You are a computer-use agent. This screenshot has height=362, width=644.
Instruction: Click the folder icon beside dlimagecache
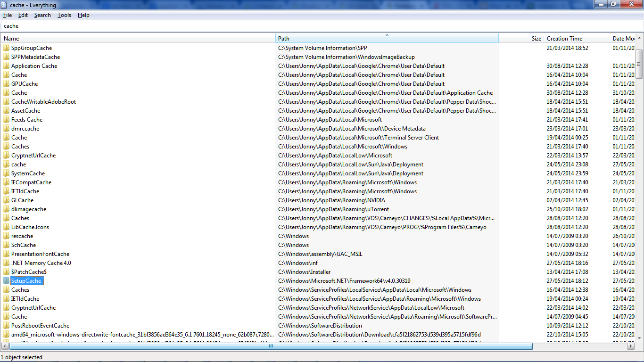[6, 209]
